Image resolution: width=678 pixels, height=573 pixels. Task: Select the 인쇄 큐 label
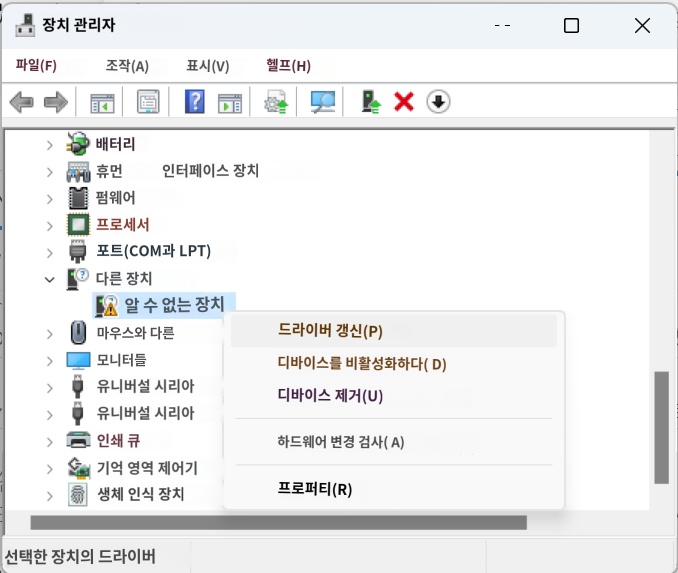118,441
